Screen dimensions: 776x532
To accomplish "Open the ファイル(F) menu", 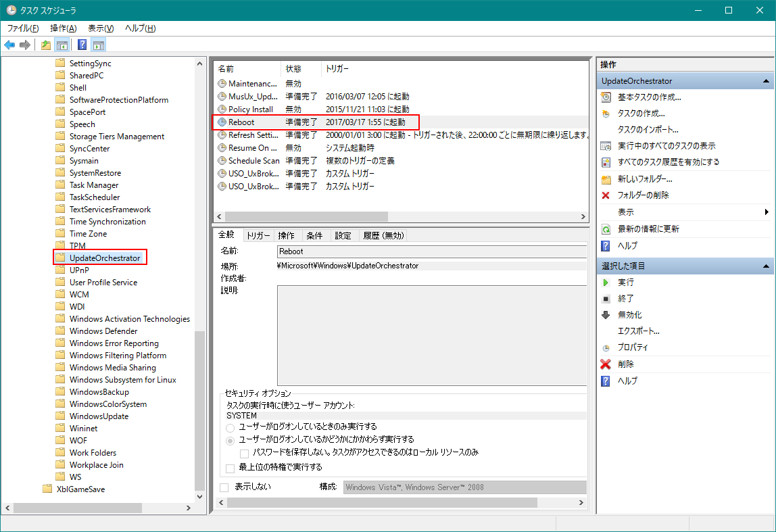I will coord(23,28).
